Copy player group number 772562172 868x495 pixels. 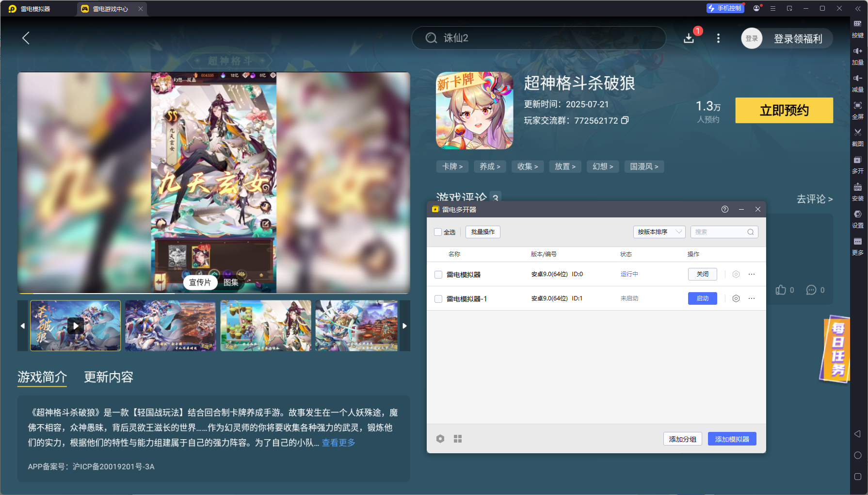625,120
